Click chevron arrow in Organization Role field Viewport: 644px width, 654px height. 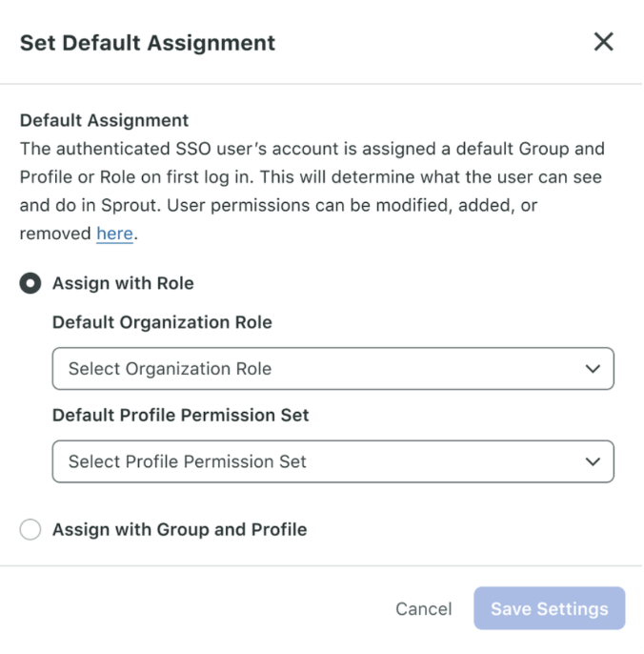[x=593, y=369]
